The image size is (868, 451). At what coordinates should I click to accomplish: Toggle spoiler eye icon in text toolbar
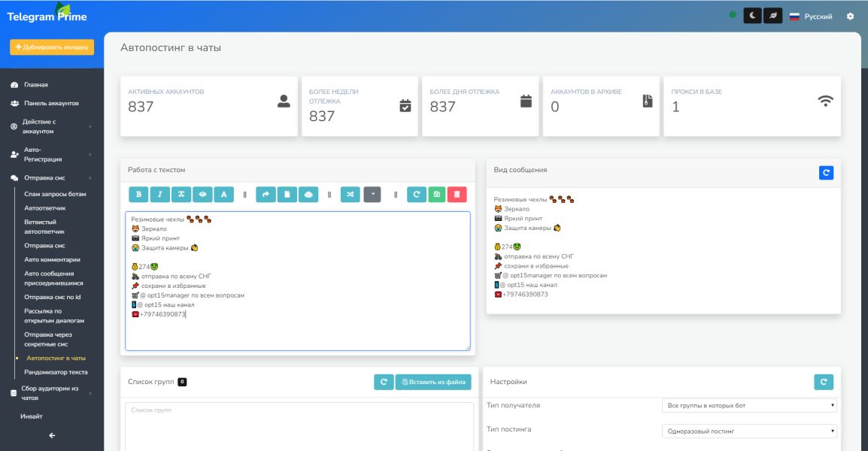coord(202,195)
